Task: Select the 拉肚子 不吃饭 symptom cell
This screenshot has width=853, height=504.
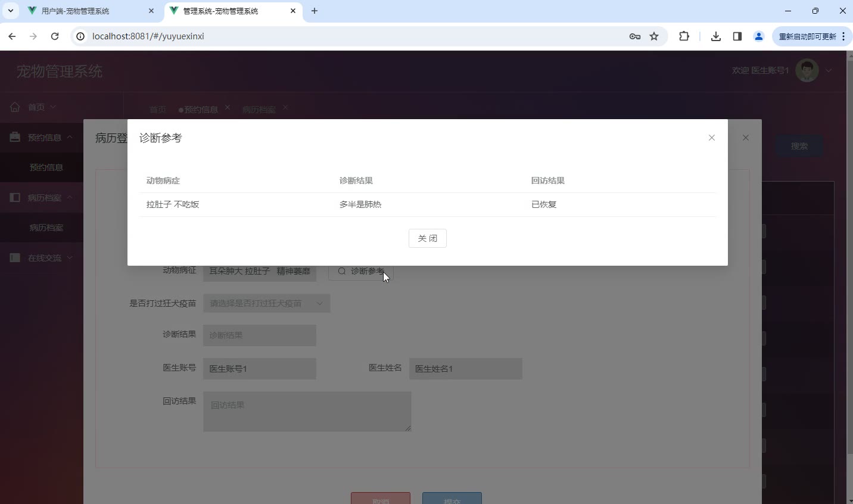Action: coord(173,204)
